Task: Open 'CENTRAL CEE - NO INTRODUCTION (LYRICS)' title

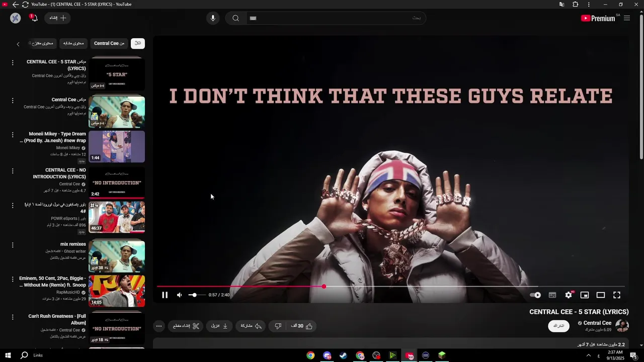Action: (59, 173)
